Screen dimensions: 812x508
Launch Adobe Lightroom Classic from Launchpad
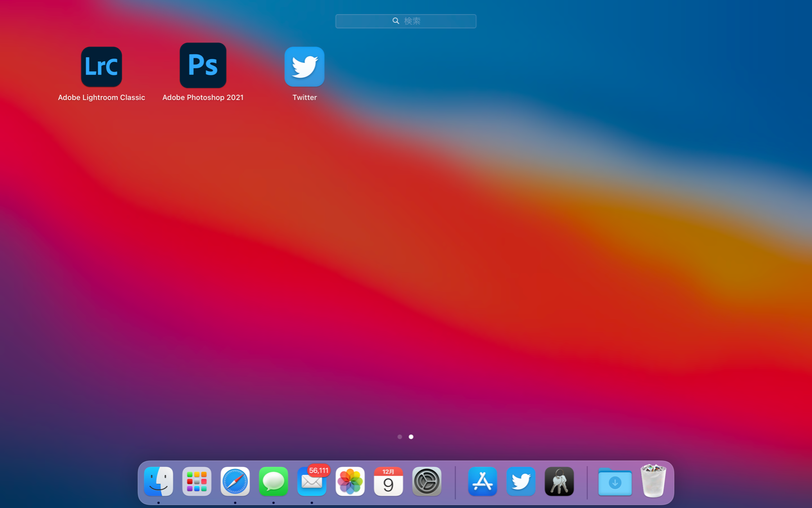tap(101, 67)
